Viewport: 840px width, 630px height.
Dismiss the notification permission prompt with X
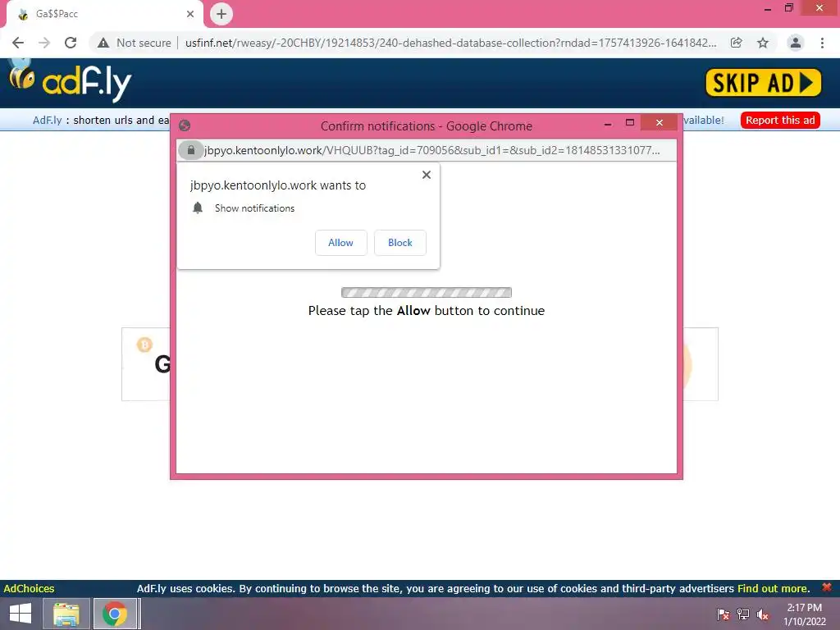click(427, 175)
